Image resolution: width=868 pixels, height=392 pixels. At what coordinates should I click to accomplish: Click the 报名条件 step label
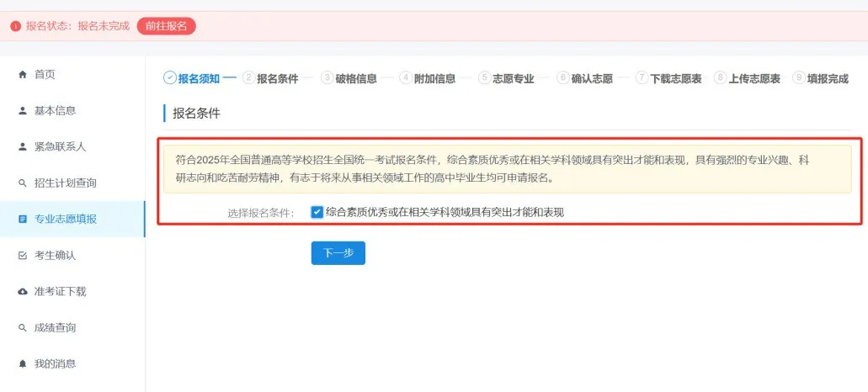pos(277,78)
